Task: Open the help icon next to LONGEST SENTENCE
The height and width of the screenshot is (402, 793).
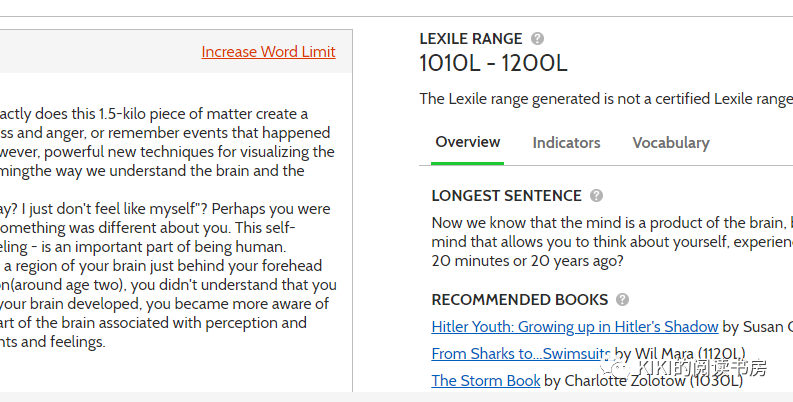Action: (596, 196)
